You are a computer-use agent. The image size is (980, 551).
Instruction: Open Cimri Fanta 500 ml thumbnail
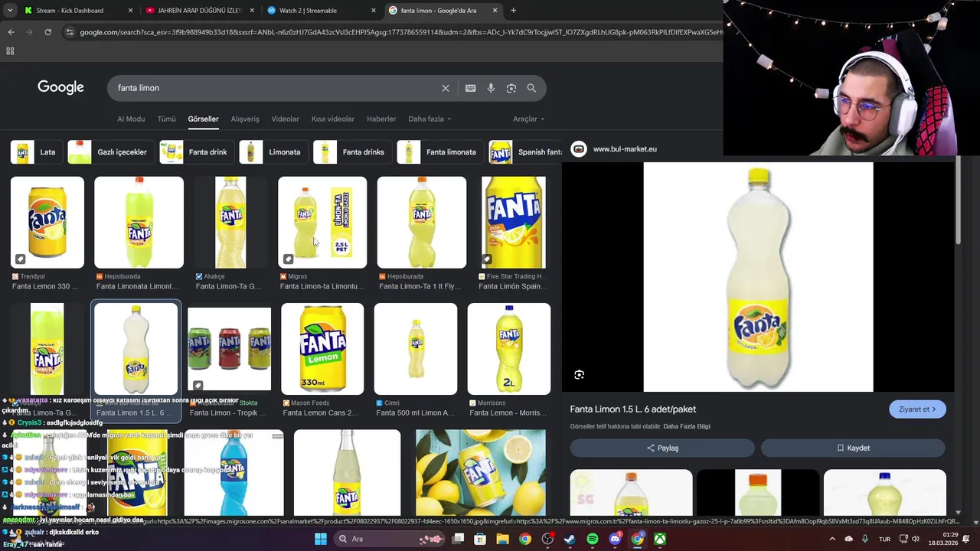click(x=416, y=349)
